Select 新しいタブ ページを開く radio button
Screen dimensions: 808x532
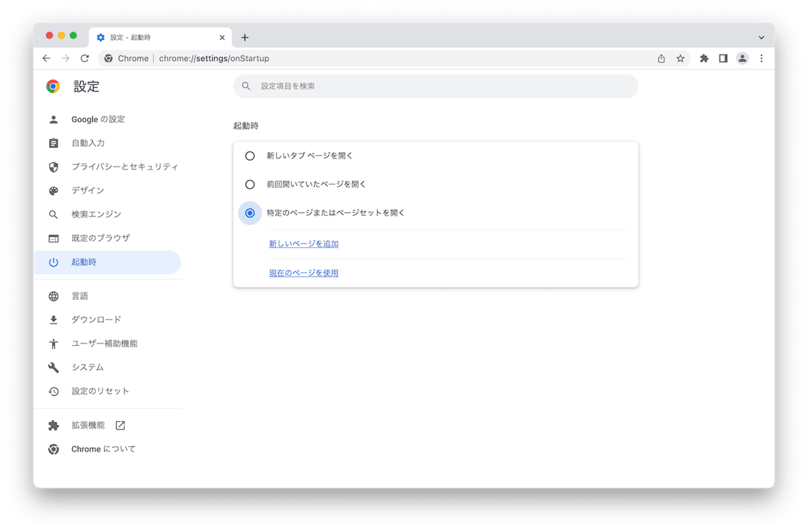point(250,155)
